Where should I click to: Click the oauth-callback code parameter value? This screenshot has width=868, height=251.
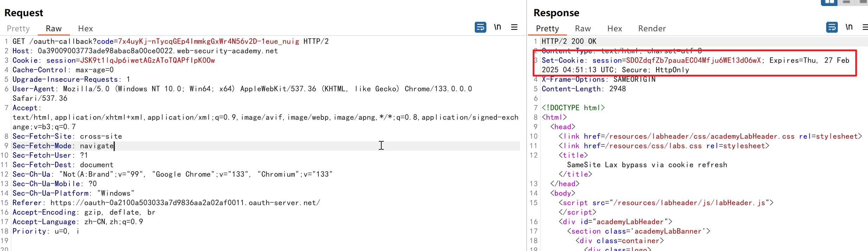tap(208, 41)
